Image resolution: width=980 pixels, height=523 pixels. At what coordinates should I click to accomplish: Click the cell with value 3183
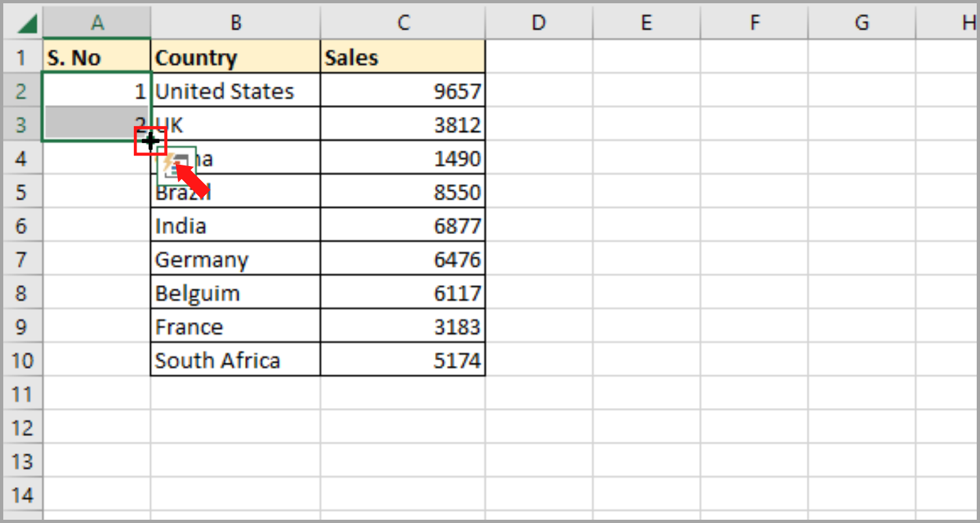click(x=403, y=327)
